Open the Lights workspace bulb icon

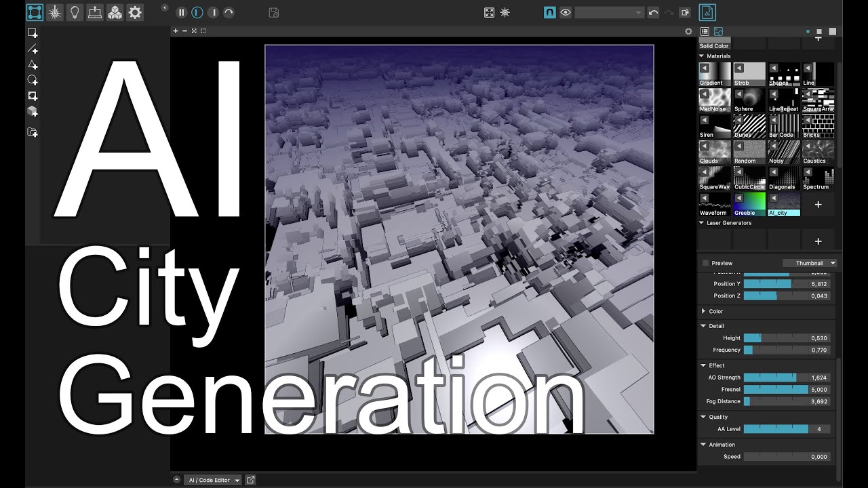point(75,12)
